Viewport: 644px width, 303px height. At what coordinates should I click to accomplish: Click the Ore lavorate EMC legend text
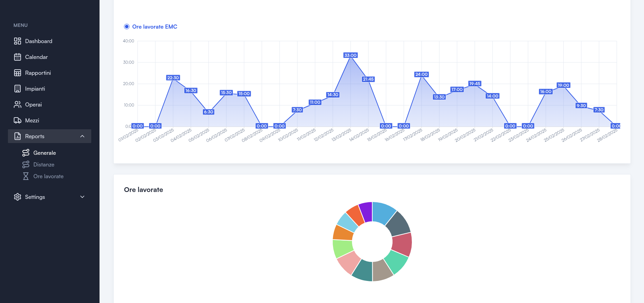155,27
